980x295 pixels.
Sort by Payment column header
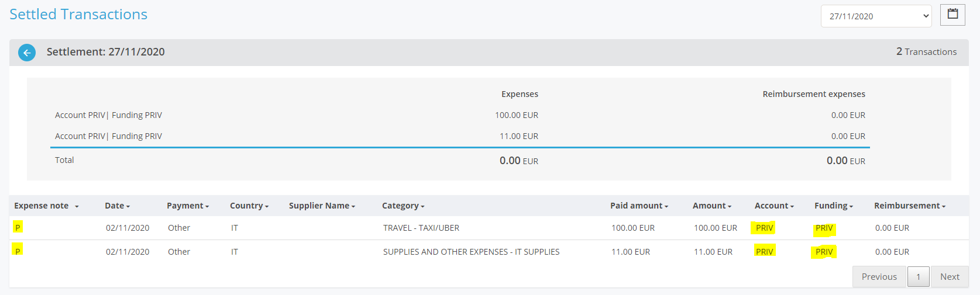tap(187, 206)
